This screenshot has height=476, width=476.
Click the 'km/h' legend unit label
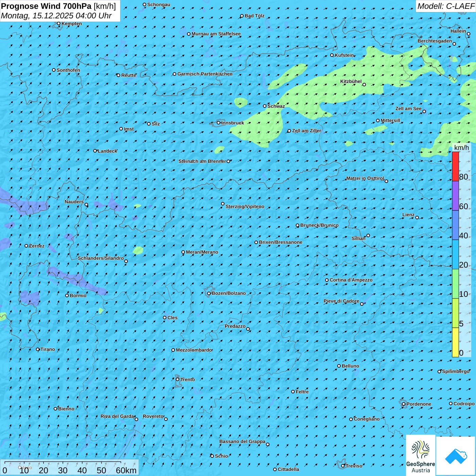tap(461, 148)
